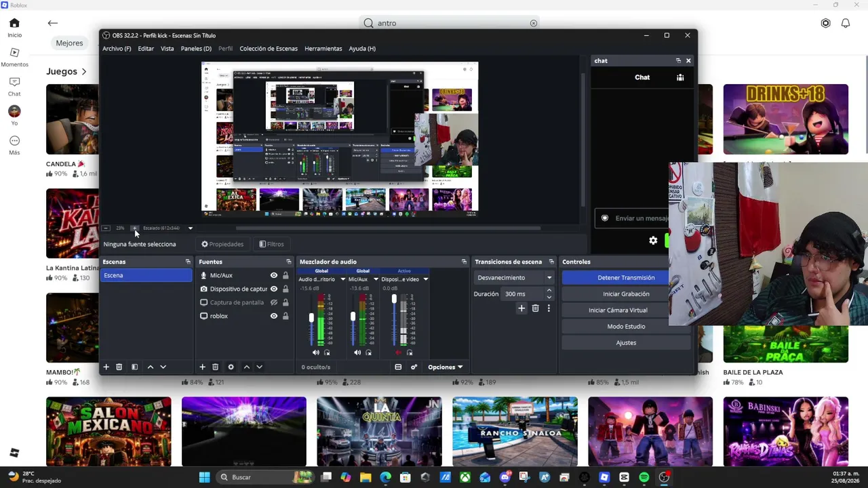This screenshot has height=488, width=868.
Task: Start the virtual camera with Iniciar Cámara Virtual
Action: pos(618,310)
